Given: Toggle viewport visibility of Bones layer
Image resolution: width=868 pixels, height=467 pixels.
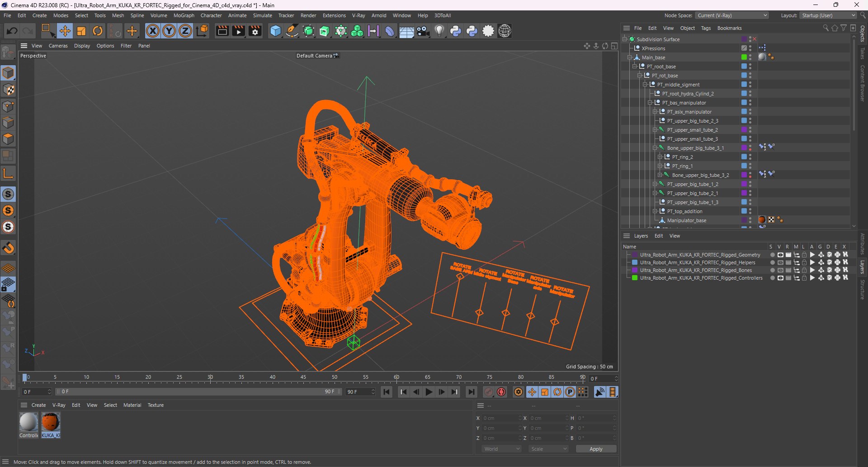Looking at the screenshot, I should tap(780, 270).
